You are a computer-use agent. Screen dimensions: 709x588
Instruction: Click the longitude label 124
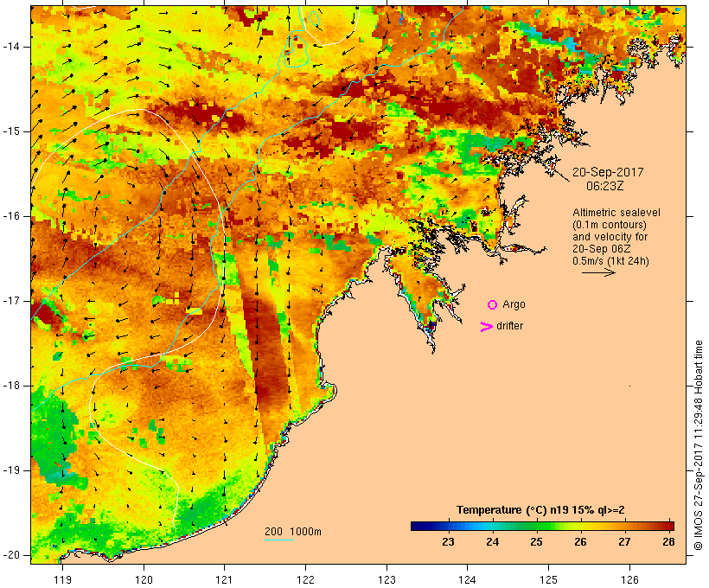[x=468, y=579]
